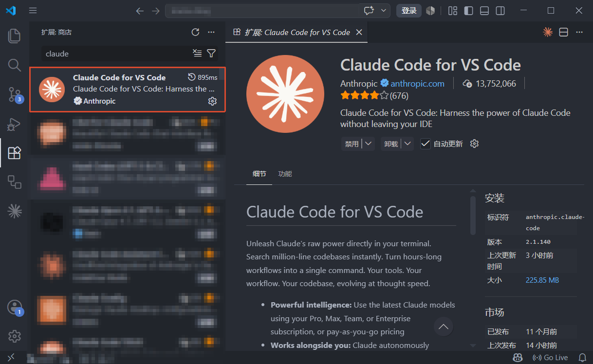Open the anthropic.com publisher link

pyautogui.click(x=417, y=84)
